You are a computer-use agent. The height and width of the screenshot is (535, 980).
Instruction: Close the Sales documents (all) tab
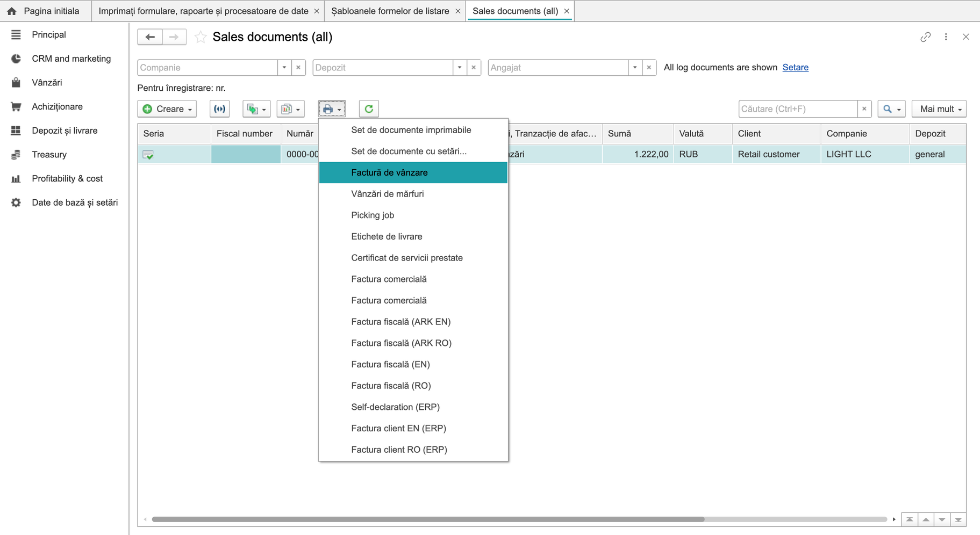(567, 11)
